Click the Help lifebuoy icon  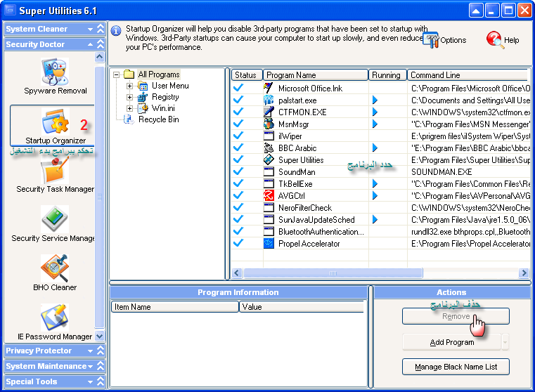click(x=494, y=39)
